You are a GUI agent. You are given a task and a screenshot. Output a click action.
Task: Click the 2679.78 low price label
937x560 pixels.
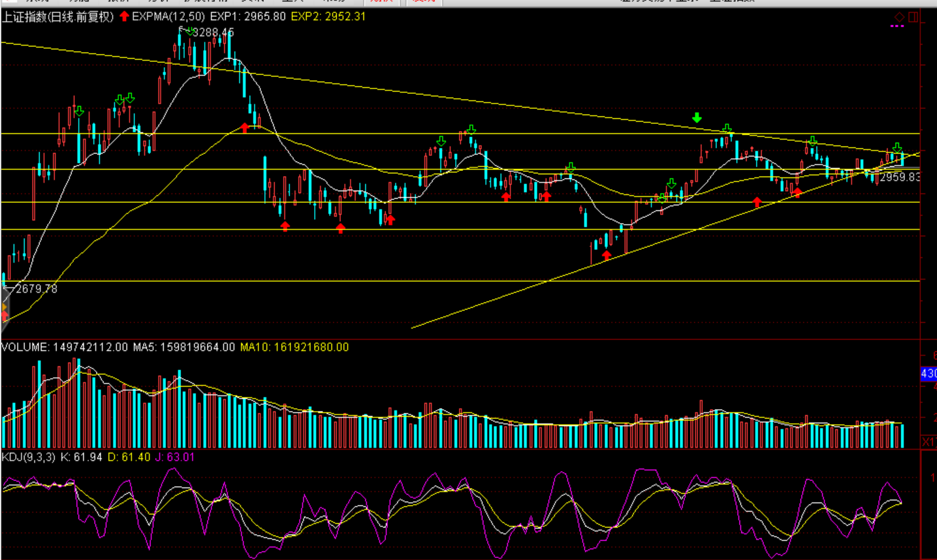(36, 289)
